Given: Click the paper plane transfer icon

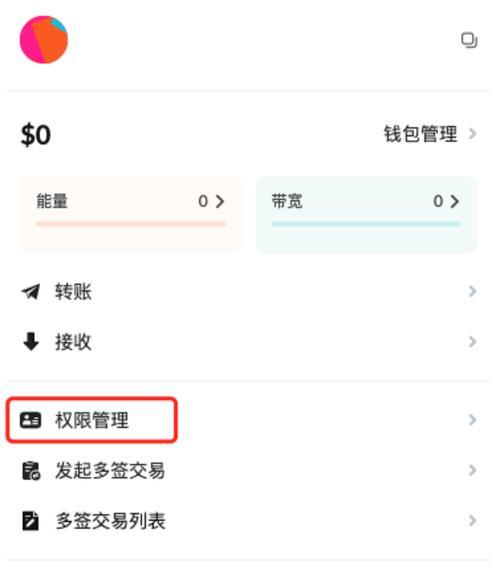Looking at the screenshot, I should [x=31, y=292].
